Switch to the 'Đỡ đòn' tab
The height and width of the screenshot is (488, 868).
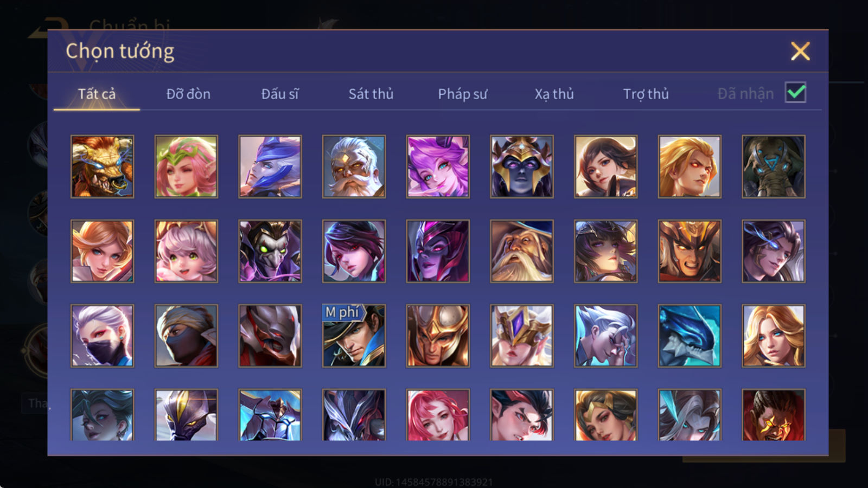(188, 94)
